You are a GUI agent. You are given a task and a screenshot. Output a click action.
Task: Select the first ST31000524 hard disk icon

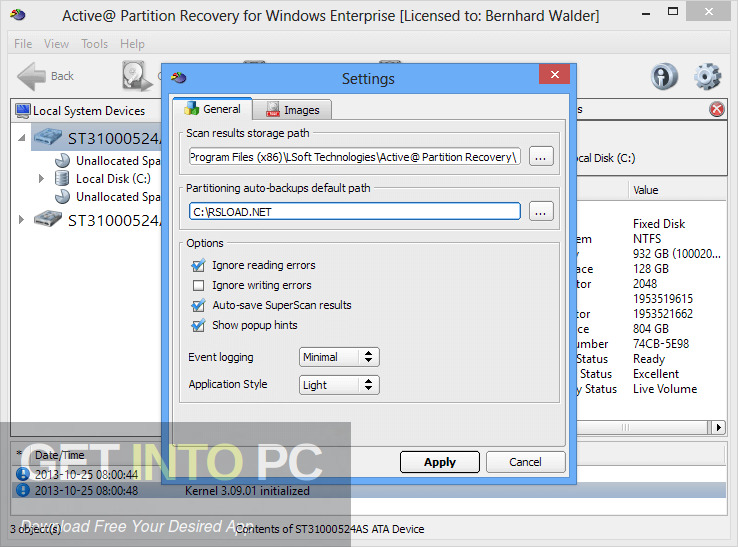(48, 137)
